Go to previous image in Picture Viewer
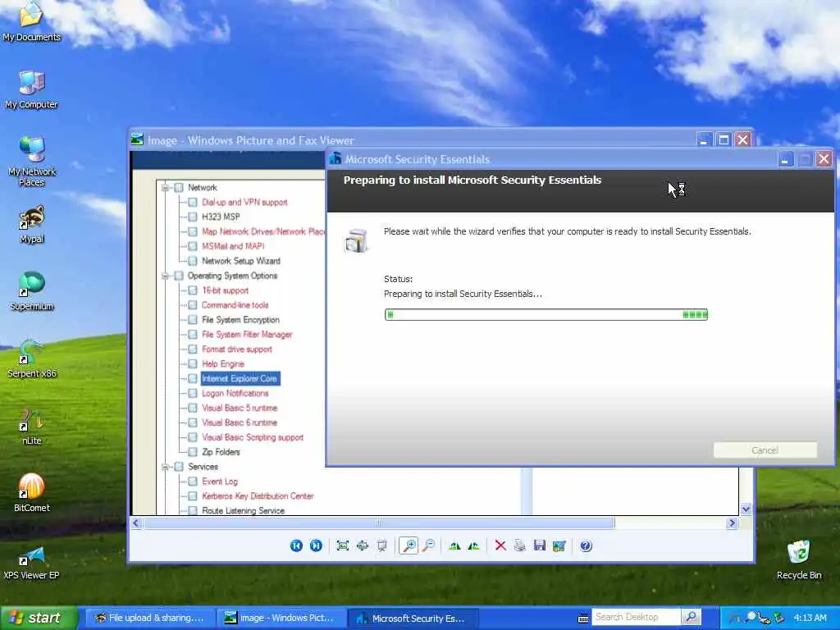The width and height of the screenshot is (840, 630). [x=296, y=546]
